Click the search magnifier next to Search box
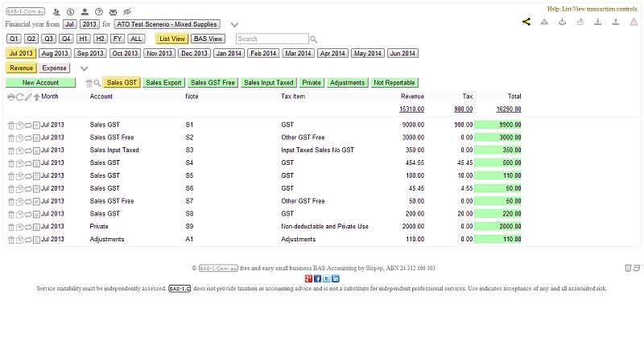 (314, 39)
